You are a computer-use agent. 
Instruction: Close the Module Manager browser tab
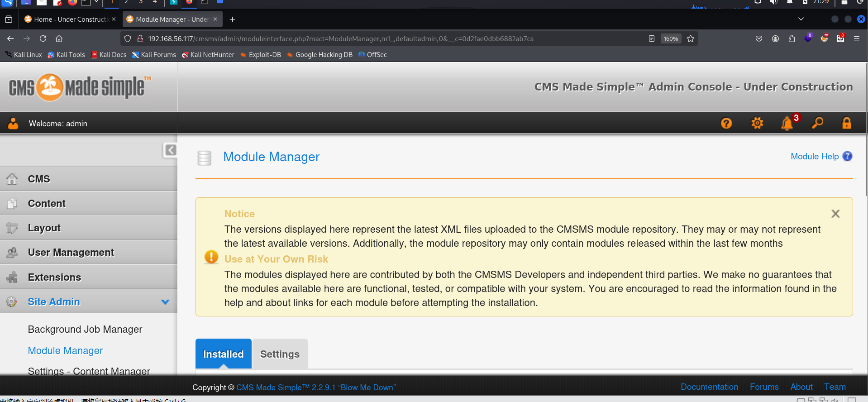(215, 19)
